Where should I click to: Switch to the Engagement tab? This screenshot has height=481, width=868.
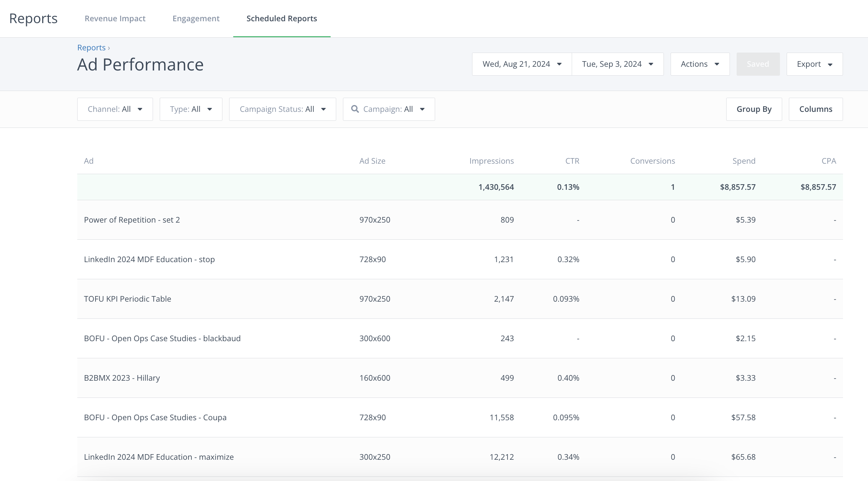pyautogui.click(x=196, y=19)
